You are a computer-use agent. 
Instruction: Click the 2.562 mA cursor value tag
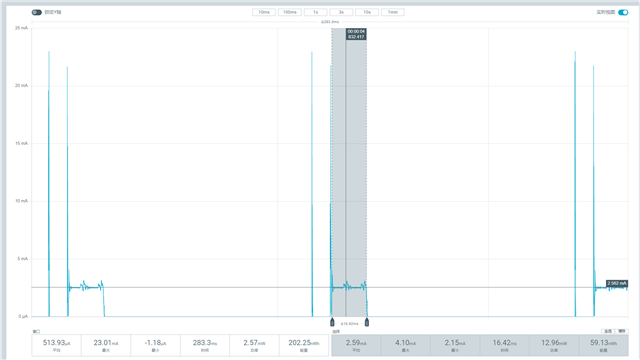click(x=617, y=283)
